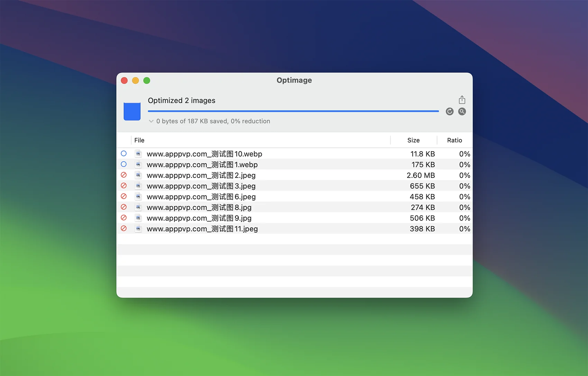
Task: Click the re-optimize circular arrow icon
Action: click(x=449, y=111)
